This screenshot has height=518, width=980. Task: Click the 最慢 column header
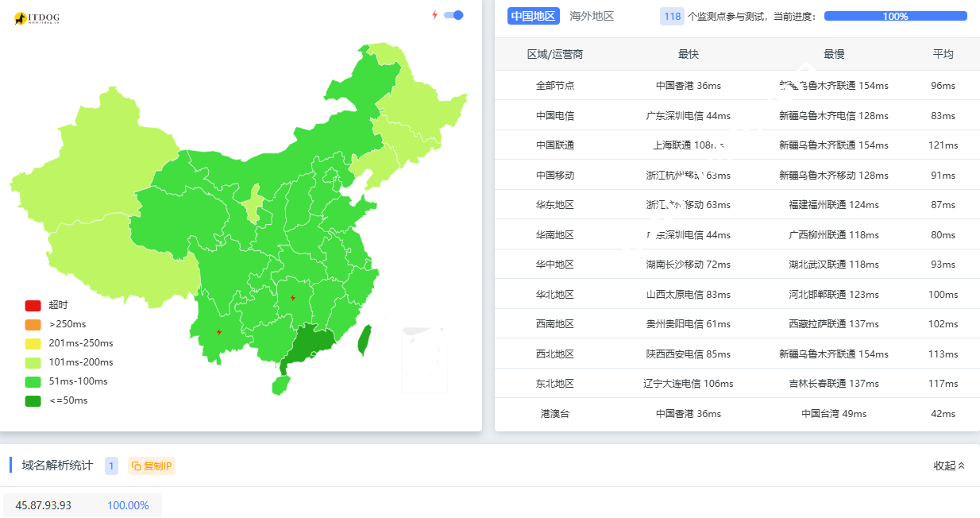tap(834, 54)
